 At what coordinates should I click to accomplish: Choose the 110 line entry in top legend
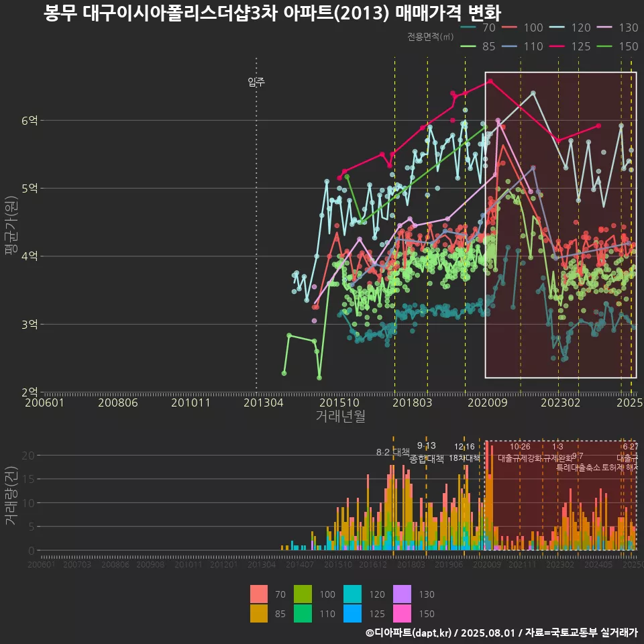click(x=523, y=46)
